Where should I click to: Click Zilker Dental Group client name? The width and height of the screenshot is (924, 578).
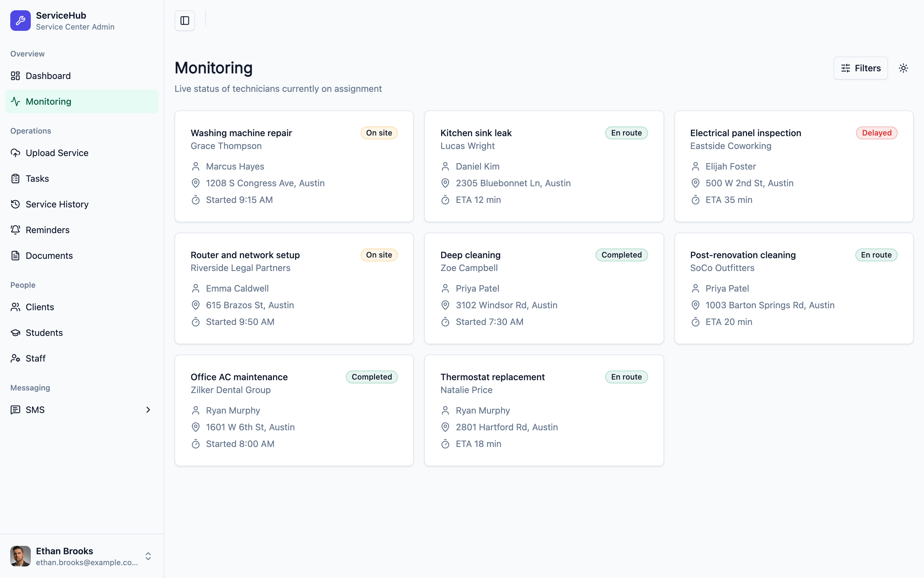(x=231, y=390)
